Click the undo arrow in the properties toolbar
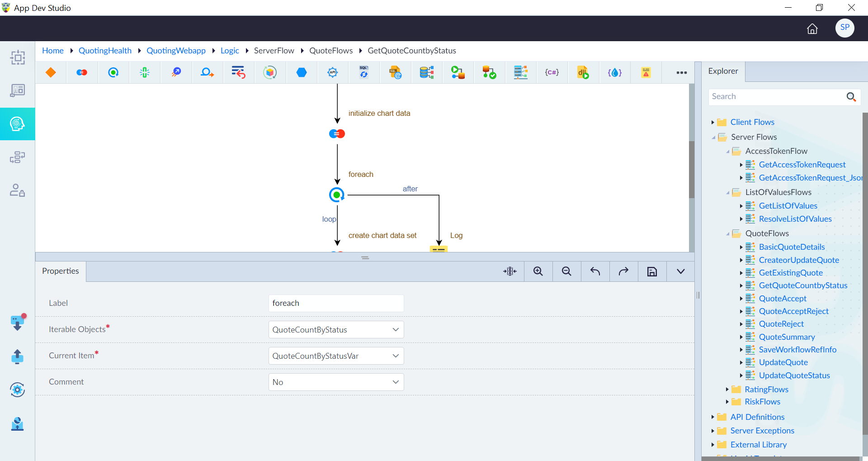 pos(595,271)
